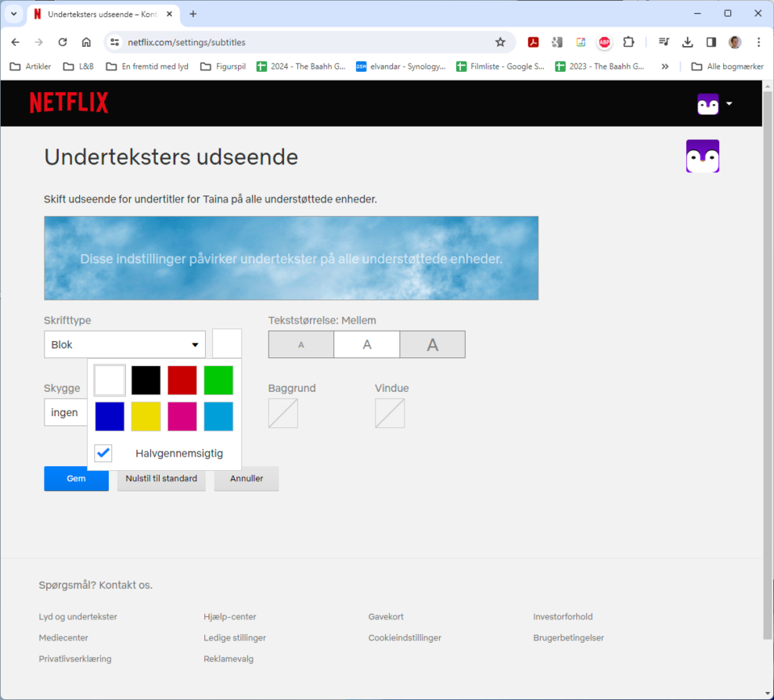Open the Skrifttype dropdown showing Blok

click(124, 345)
